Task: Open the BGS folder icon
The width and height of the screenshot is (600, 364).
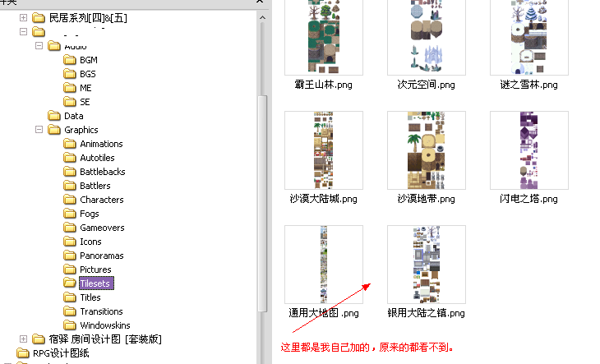Action: click(x=70, y=73)
